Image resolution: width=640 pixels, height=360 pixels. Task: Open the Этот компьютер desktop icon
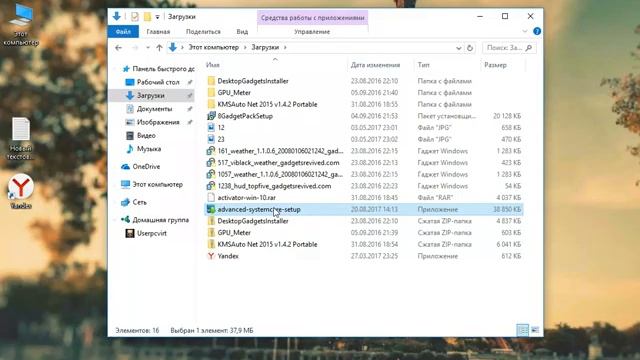click(21, 25)
